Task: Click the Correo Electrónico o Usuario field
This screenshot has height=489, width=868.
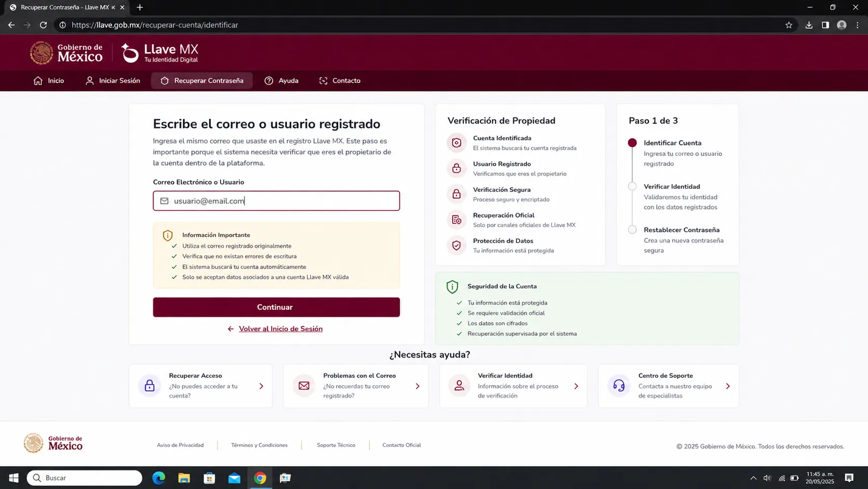Action: 276,201
